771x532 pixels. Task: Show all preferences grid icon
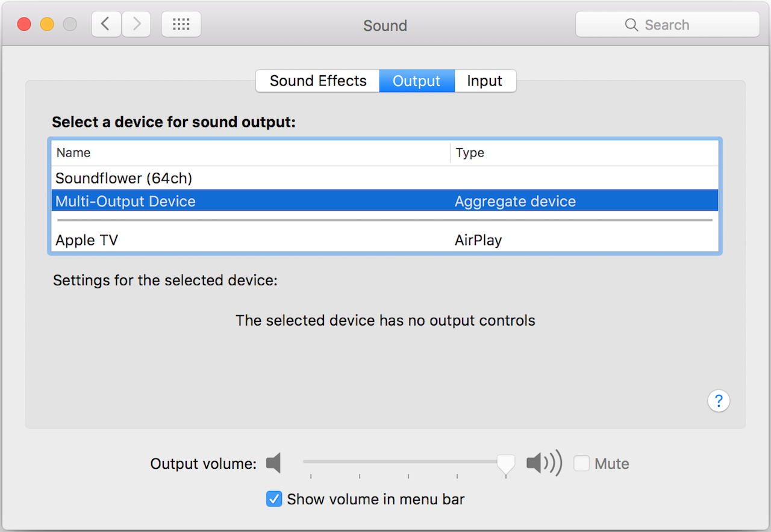tap(181, 24)
